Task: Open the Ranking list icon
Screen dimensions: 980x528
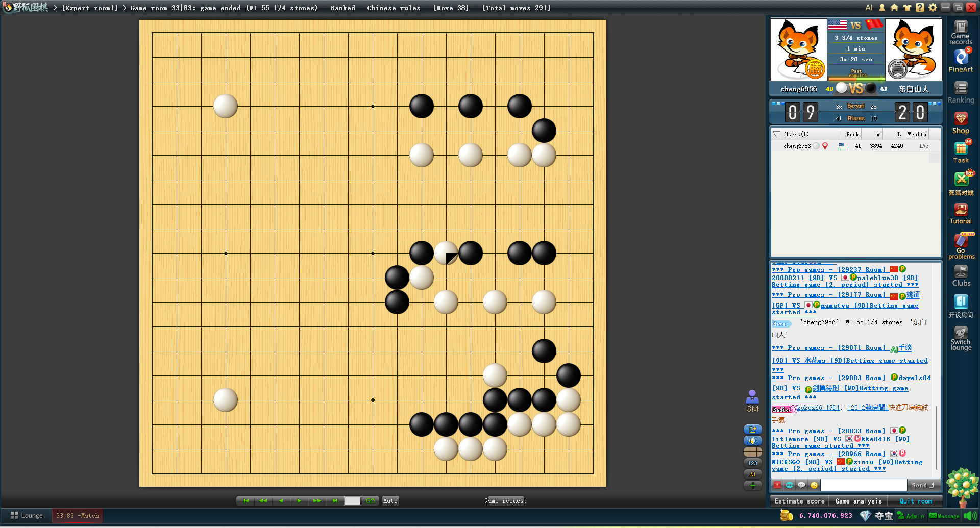Action: (961, 93)
